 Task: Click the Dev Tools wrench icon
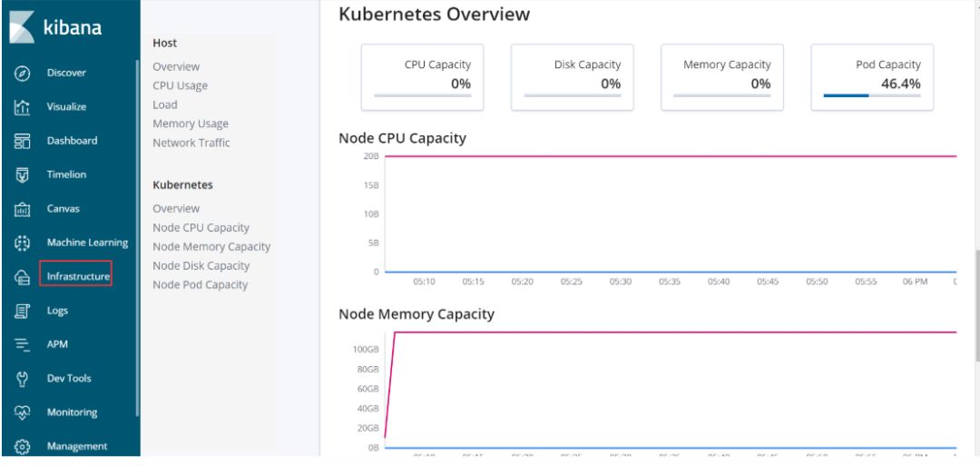[x=22, y=379]
